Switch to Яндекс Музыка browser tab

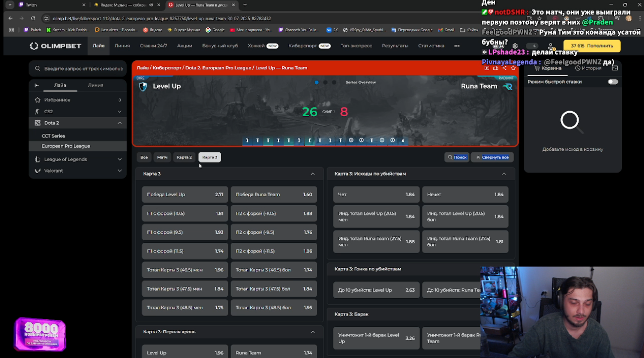click(x=126, y=5)
